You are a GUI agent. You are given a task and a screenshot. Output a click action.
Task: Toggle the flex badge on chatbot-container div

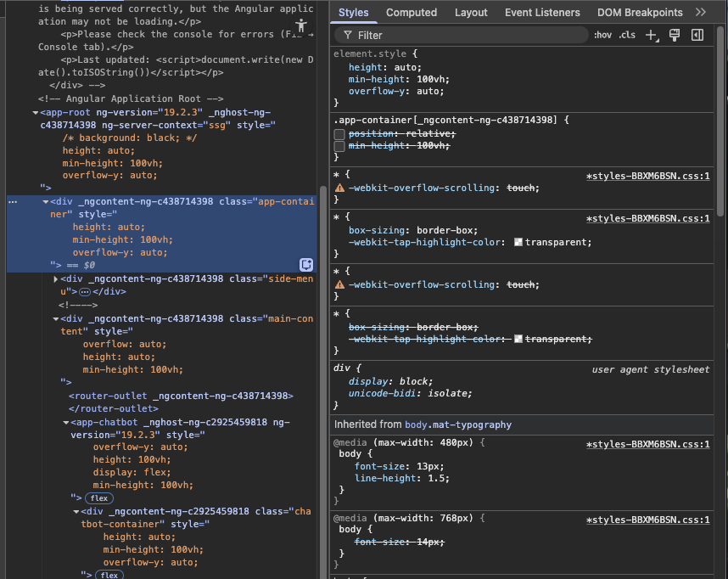tap(109, 575)
